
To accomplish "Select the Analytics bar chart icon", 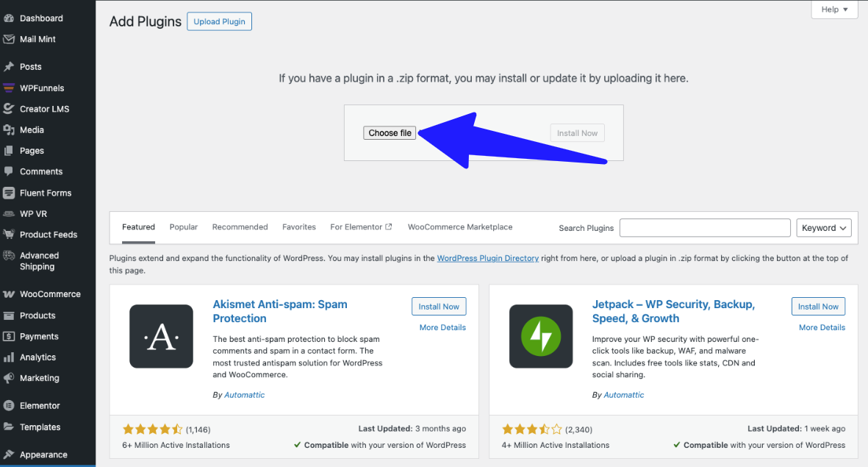I will coord(8,357).
